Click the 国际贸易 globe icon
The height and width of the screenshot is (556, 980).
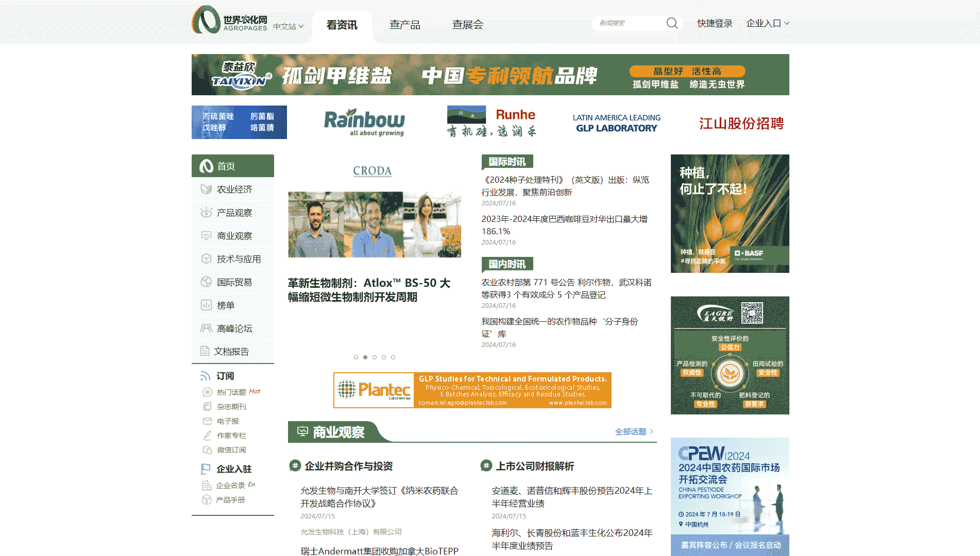point(206,282)
